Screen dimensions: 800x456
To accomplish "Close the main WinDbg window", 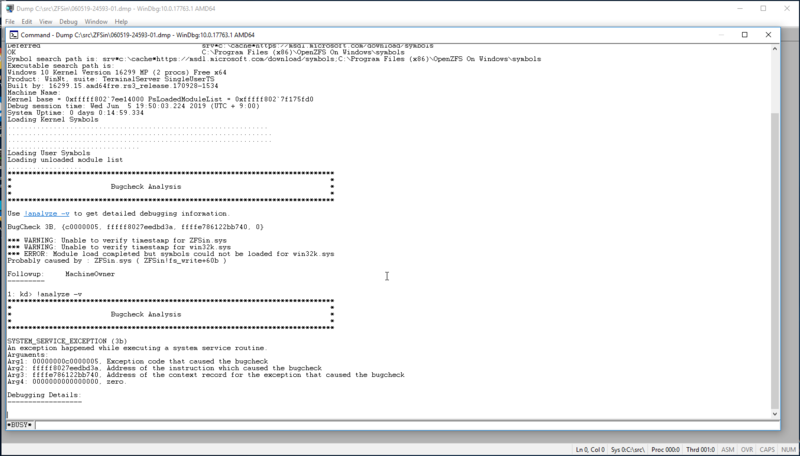I will point(787,9).
